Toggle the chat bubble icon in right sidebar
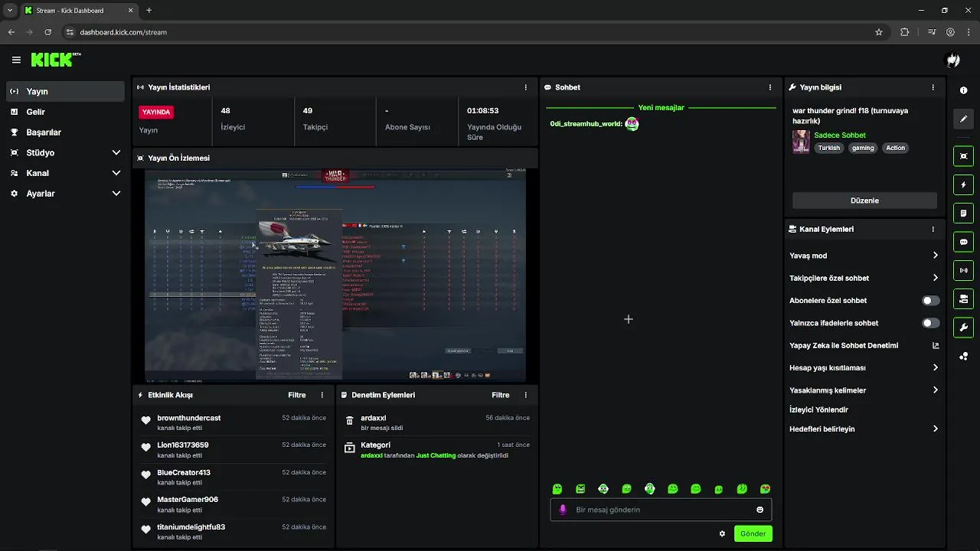This screenshot has width=980, height=551. pos(963,242)
